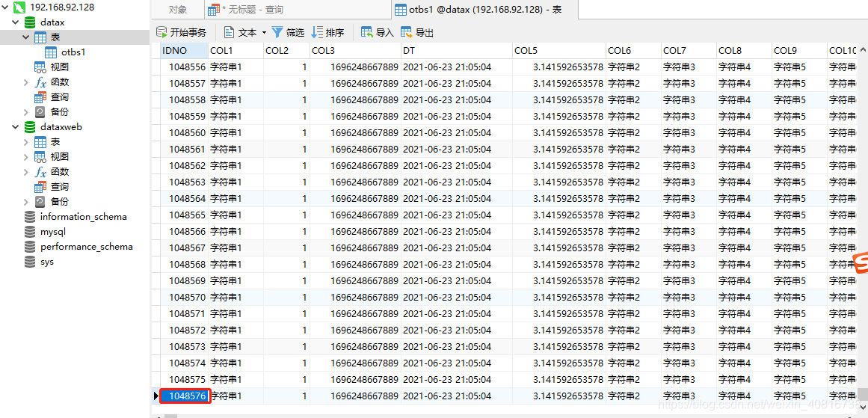This screenshot has width=868, height=418.
Task: Click the COL5 column header
Action: point(559,50)
